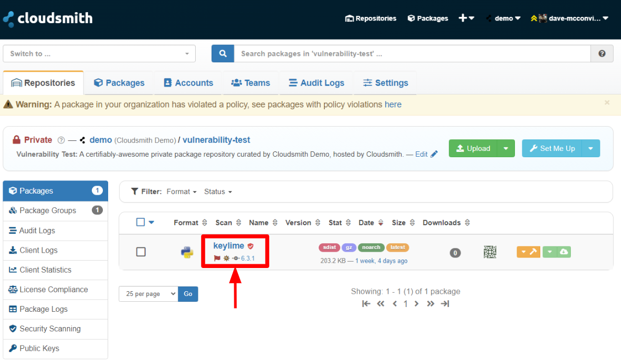Open Repositories in the top navigation
The image size is (621, 364).
coord(371,18)
